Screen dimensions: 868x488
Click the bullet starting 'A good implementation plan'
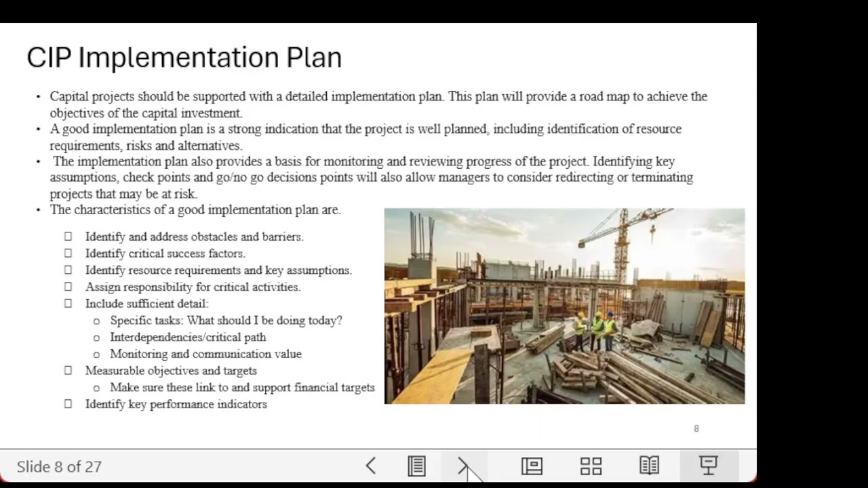point(366,137)
